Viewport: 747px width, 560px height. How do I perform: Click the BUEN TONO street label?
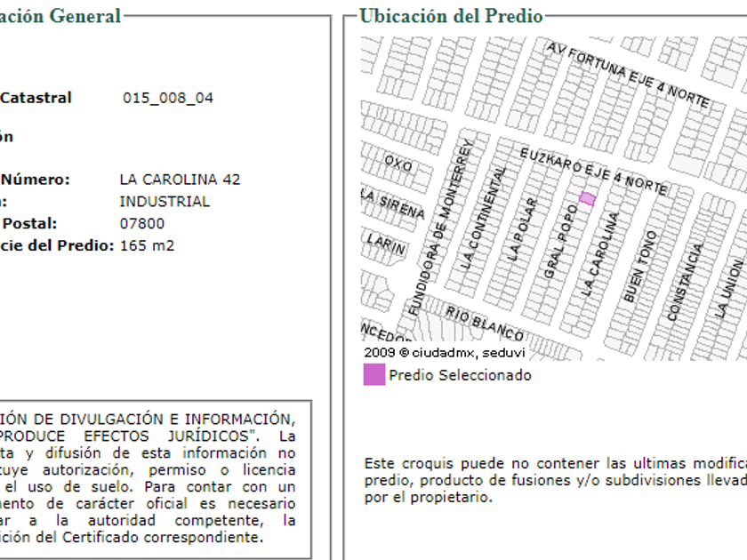(x=639, y=266)
